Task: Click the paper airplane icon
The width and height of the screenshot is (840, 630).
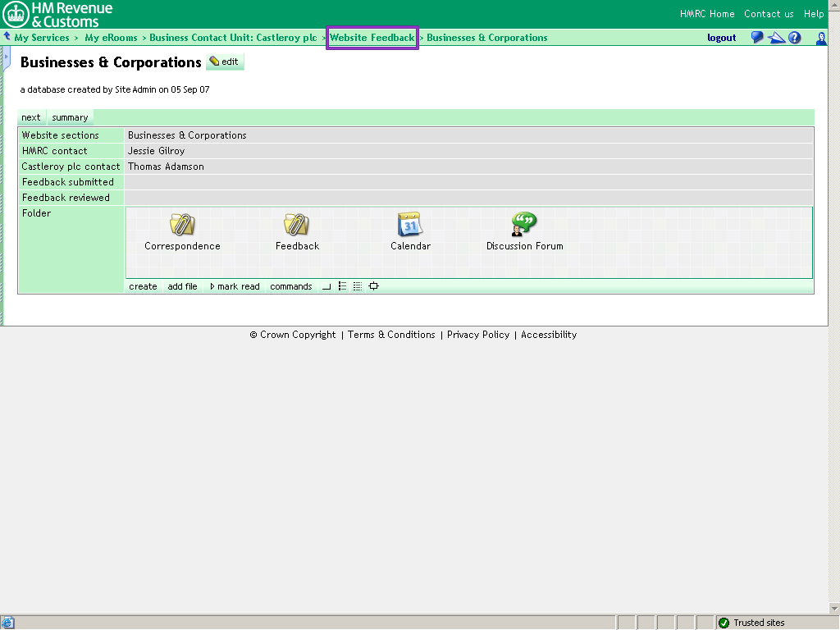Action: 776,38
